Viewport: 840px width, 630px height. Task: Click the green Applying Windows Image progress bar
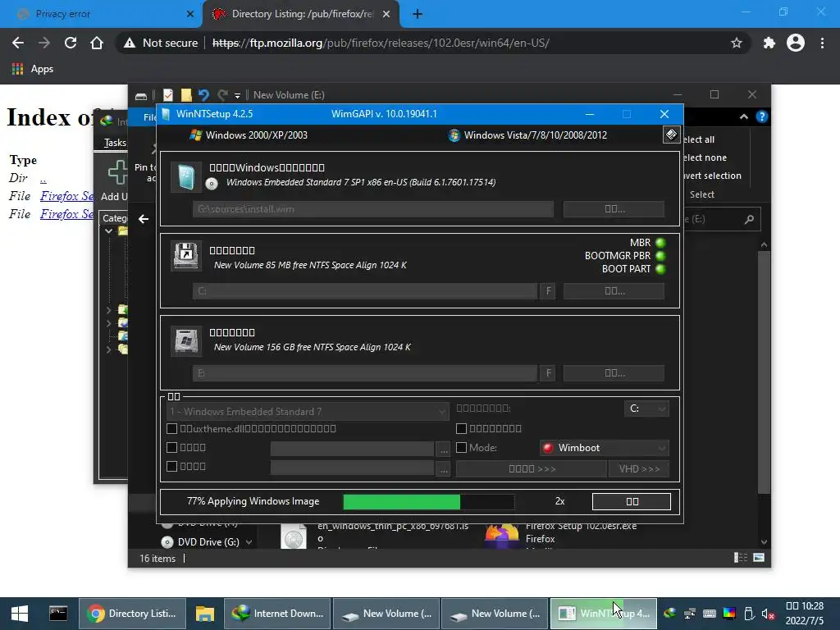point(428,501)
